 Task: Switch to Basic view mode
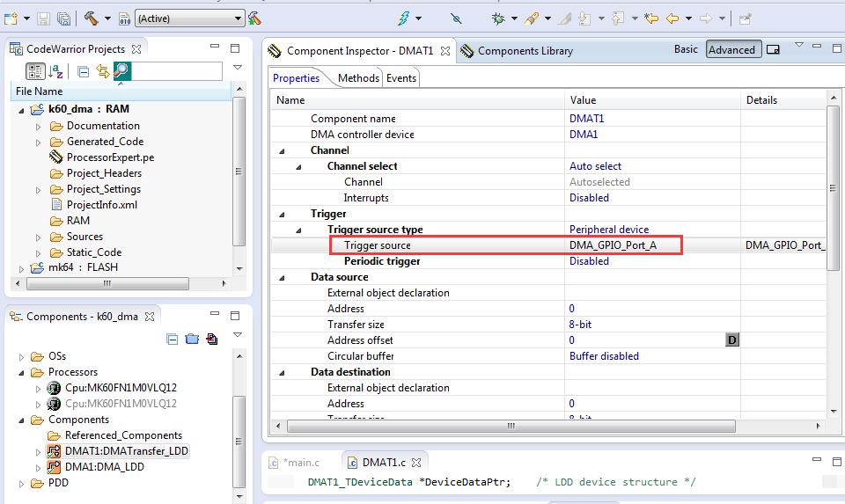[x=686, y=49]
